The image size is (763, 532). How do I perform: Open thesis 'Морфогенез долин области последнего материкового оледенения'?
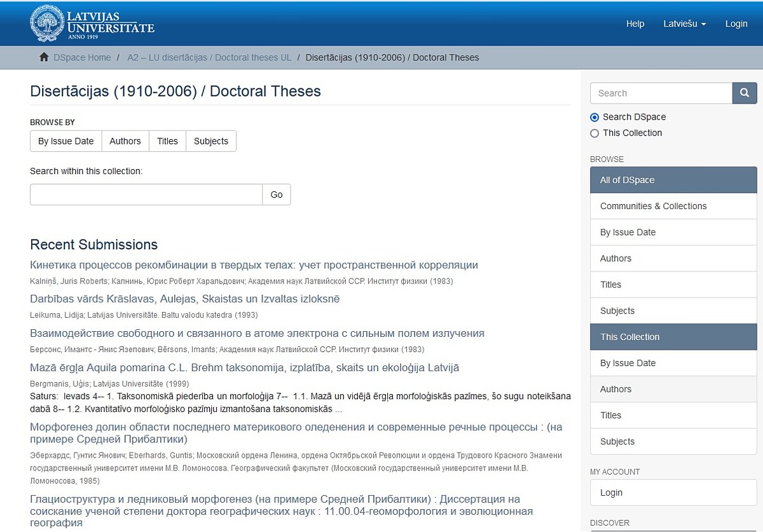pyautogui.click(x=296, y=433)
